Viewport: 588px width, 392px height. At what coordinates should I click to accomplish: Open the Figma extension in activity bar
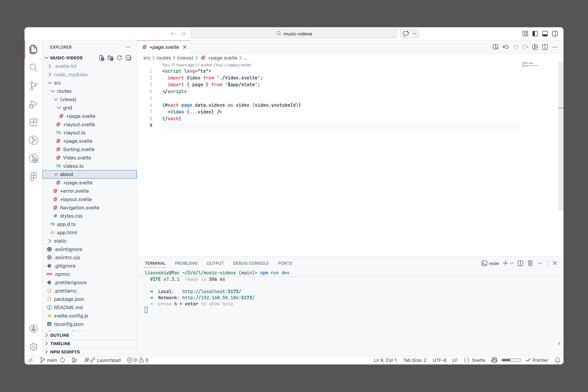pyautogui.click(x=33, y=176)
